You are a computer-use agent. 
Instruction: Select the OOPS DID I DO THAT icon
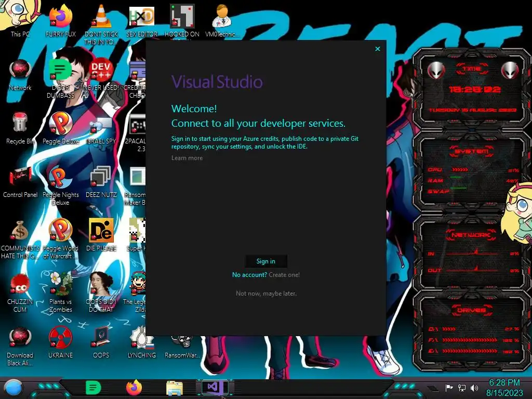(101, 292)
